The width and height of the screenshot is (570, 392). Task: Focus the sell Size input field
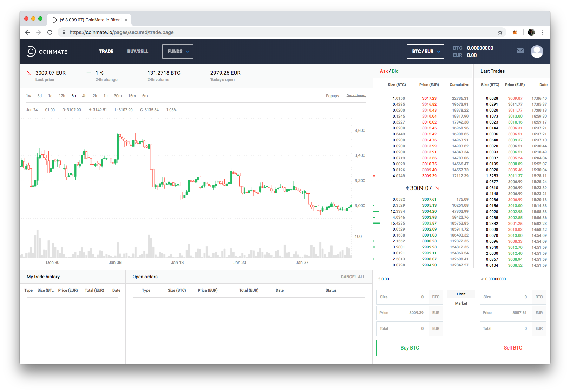coord(513,297)
